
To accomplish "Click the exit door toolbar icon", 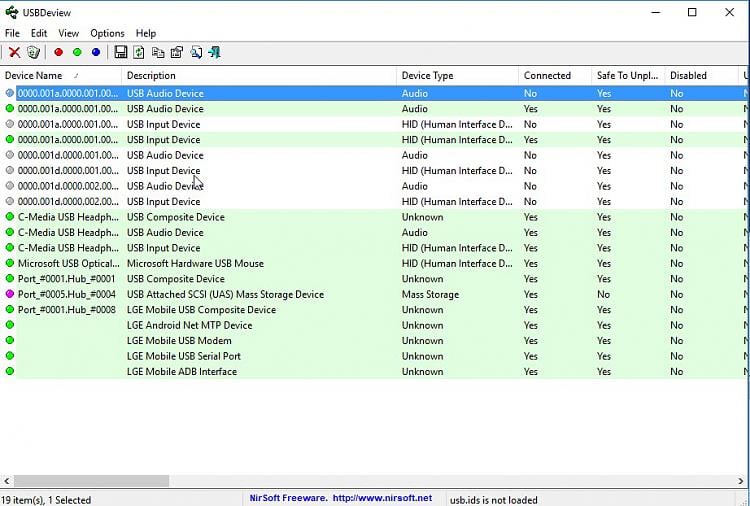I will tap(214, 52).
